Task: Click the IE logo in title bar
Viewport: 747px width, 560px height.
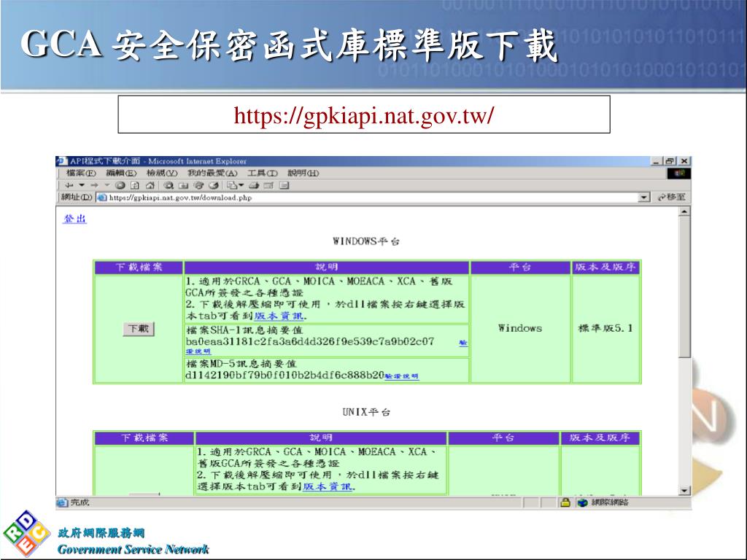Action: 62,161
